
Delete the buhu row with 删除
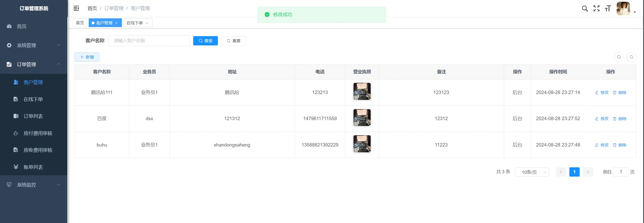pos(620,145)
